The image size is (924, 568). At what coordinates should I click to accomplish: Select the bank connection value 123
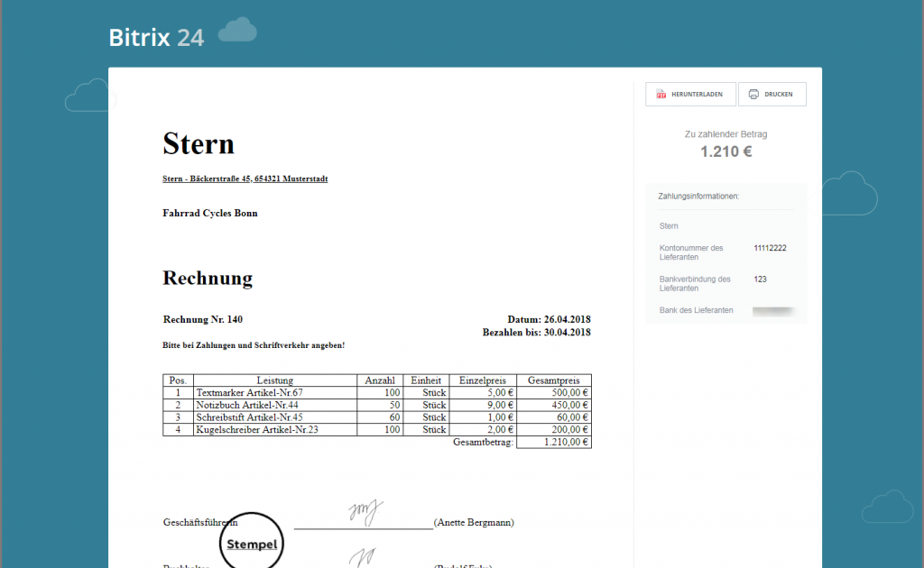(760, 279)
